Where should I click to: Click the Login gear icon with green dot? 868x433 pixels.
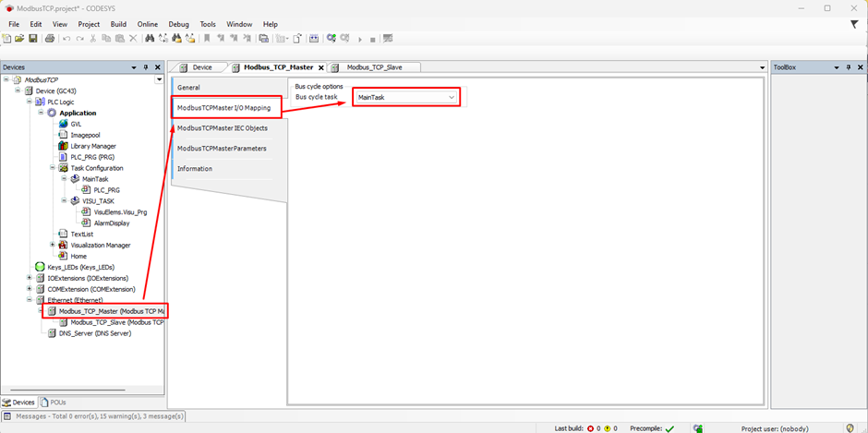(x=331, y=38)
